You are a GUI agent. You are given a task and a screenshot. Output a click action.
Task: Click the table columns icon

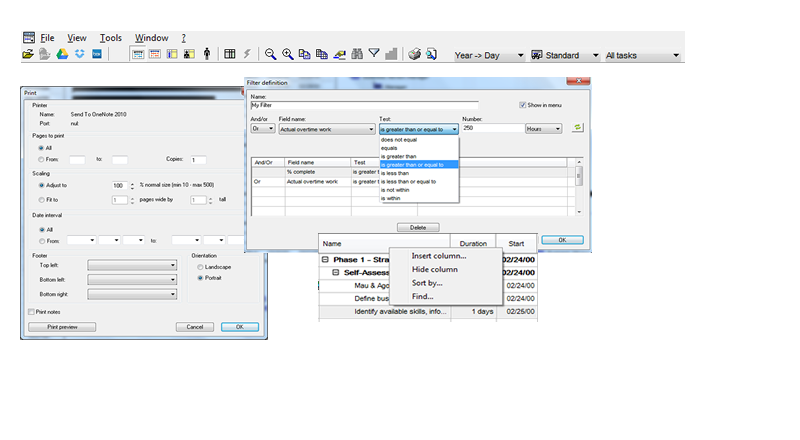coord(230,54)
